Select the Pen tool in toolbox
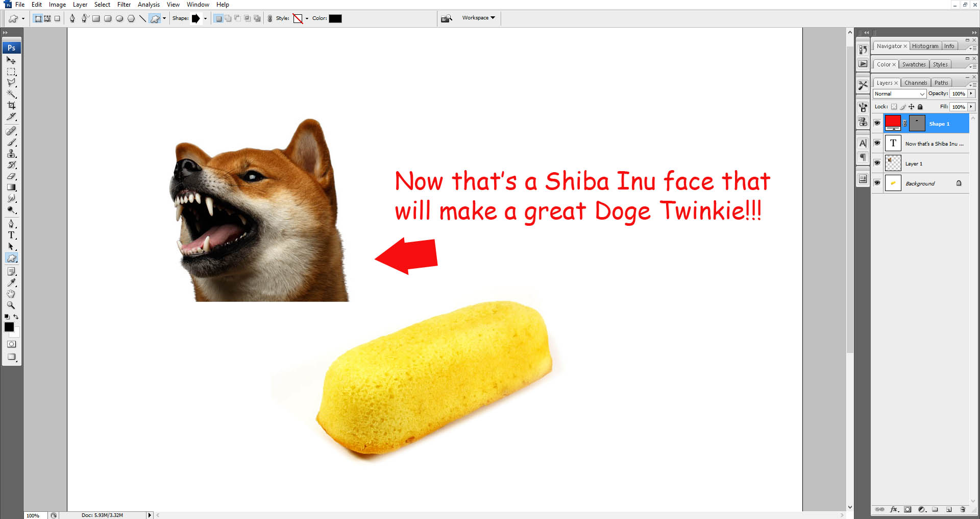The image size is (980, 519). pyautogui.click(x=11, y=224)
